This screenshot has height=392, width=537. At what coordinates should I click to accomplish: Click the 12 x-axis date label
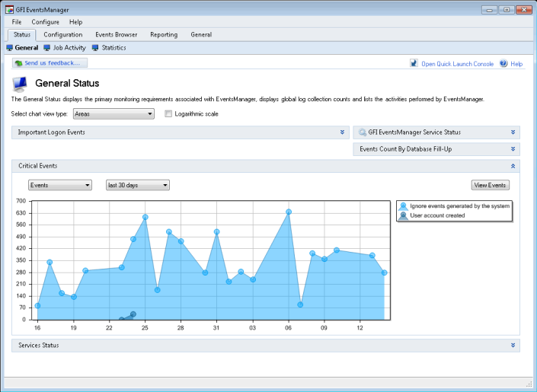[x=360, y=328]
